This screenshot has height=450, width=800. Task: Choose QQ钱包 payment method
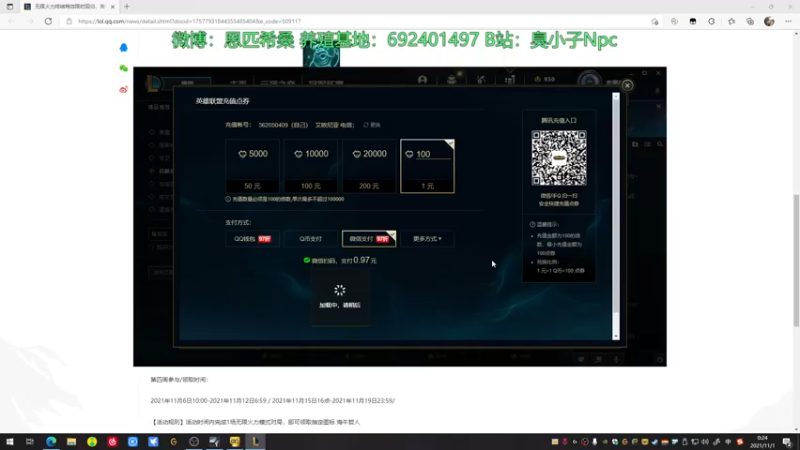(x=253, y=239)
